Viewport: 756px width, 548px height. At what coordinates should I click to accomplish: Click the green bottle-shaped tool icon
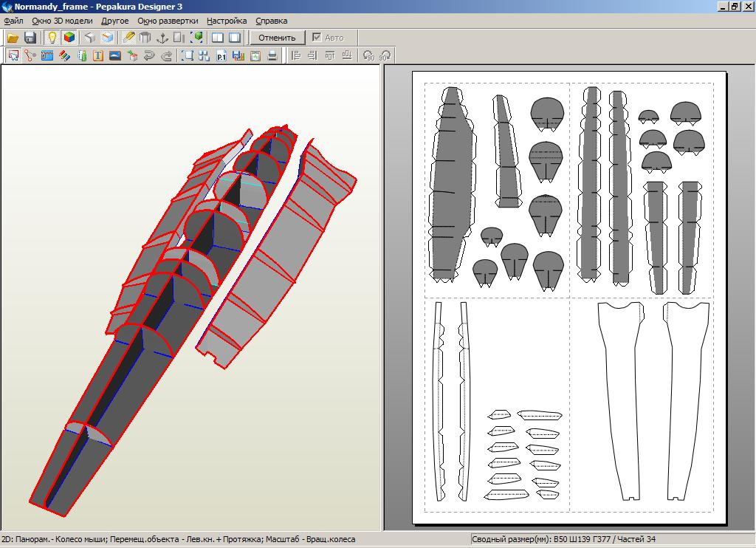81,55
